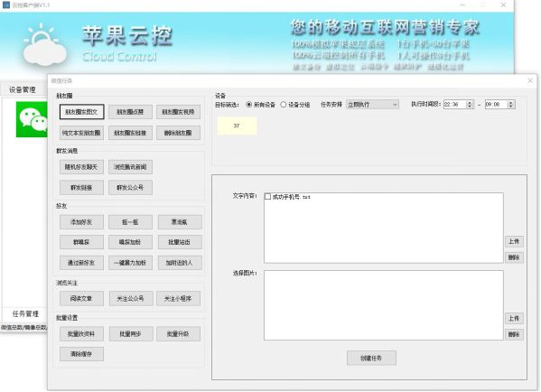Image resolution: width=541 pixels, height=392 pixels.
Task: Click the 朋友圈点赞 button
Action: [130, 112]
